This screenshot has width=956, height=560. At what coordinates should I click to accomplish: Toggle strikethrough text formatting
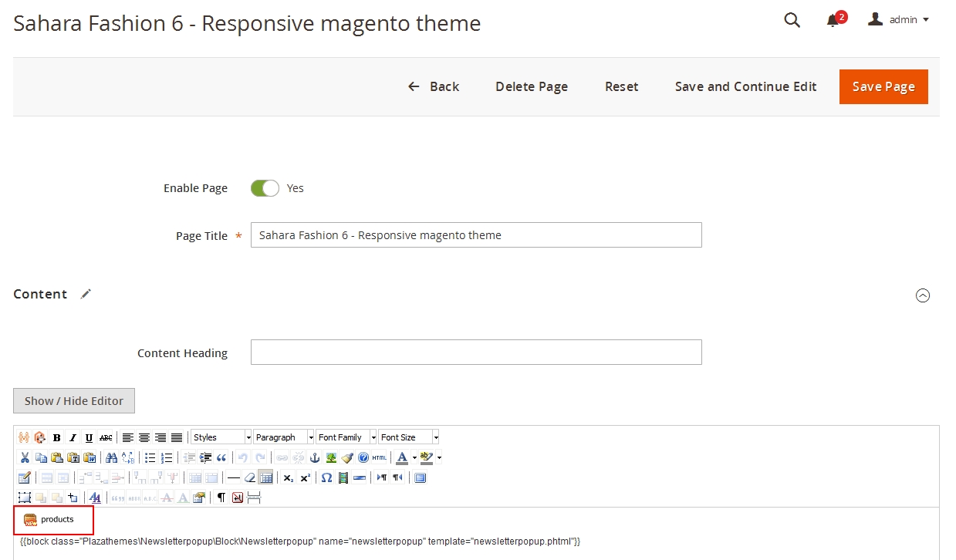click(106, 437)
